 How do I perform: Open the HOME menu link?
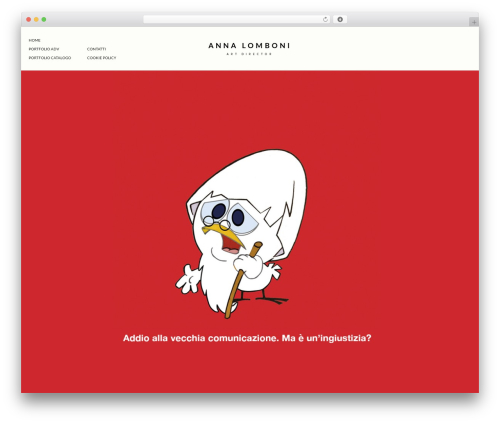(35, 40)
